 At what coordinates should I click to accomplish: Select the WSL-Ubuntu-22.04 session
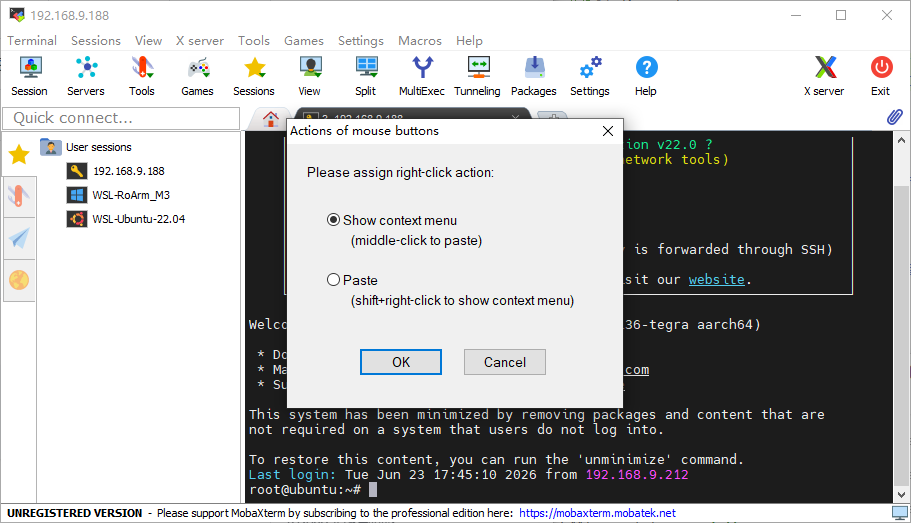click(139, 219)
